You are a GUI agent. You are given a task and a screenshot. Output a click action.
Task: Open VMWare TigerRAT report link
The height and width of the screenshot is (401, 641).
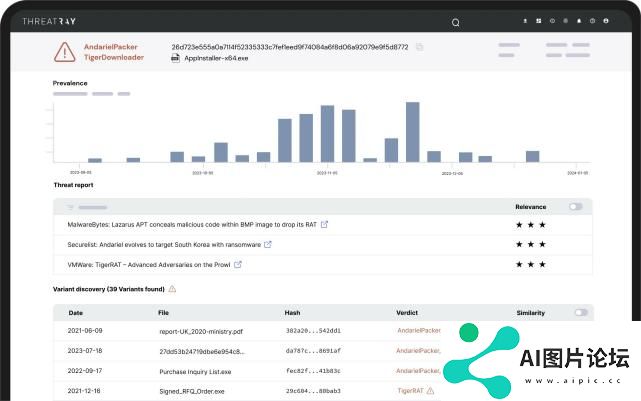click(149, 264)
